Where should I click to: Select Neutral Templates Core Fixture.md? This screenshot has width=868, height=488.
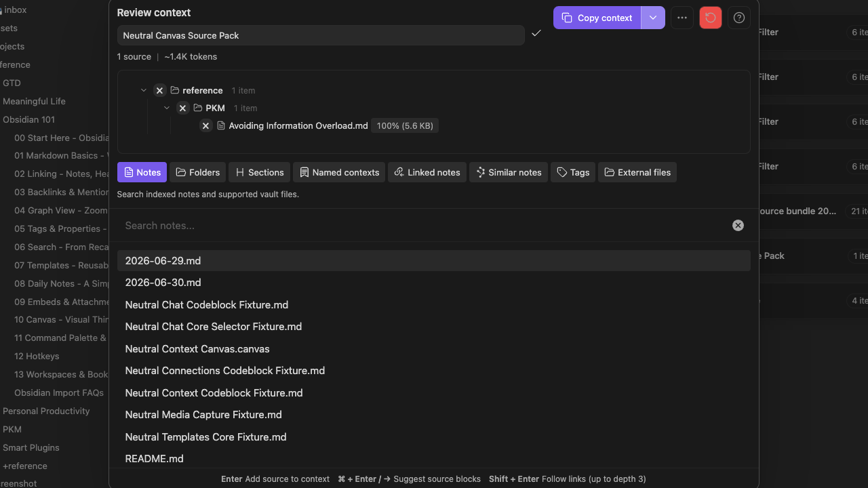[434, 437]
